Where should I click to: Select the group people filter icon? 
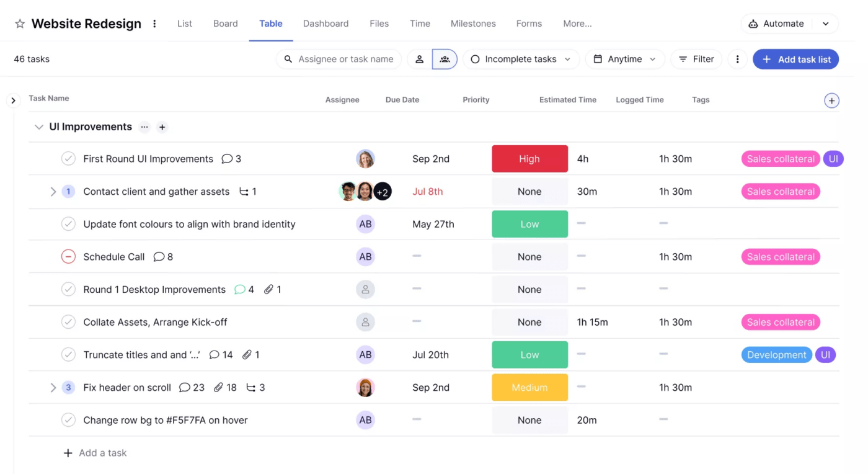[x=445, y=59]
